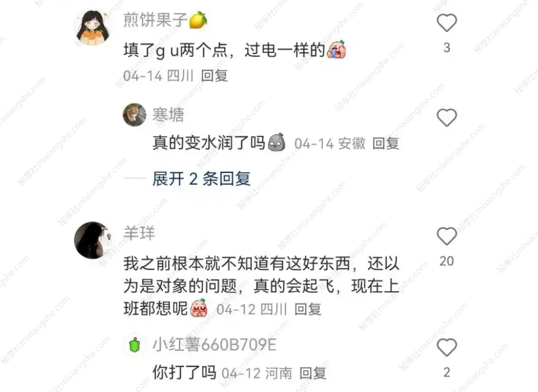Tap the lemon emoji beside 煎饼果子
The width and height of the screenshot is (538, 392).
[x=198, y=20]
